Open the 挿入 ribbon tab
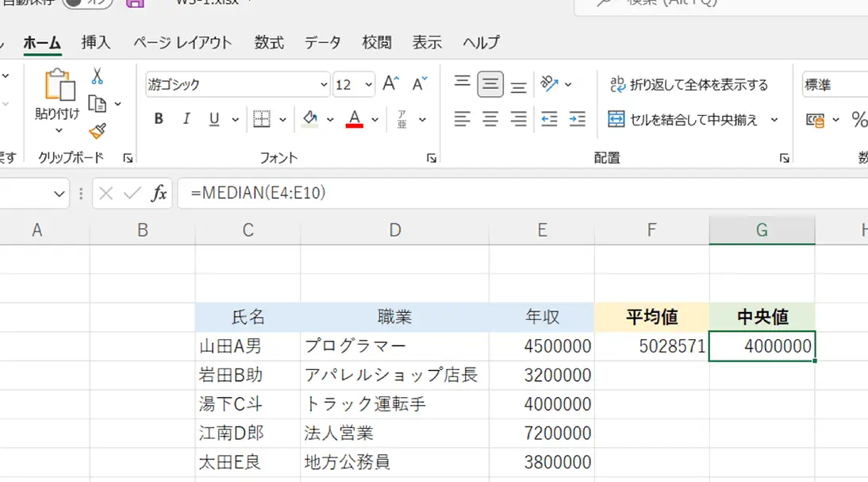This screenshot has width=868, height=482. click(96, 43)
